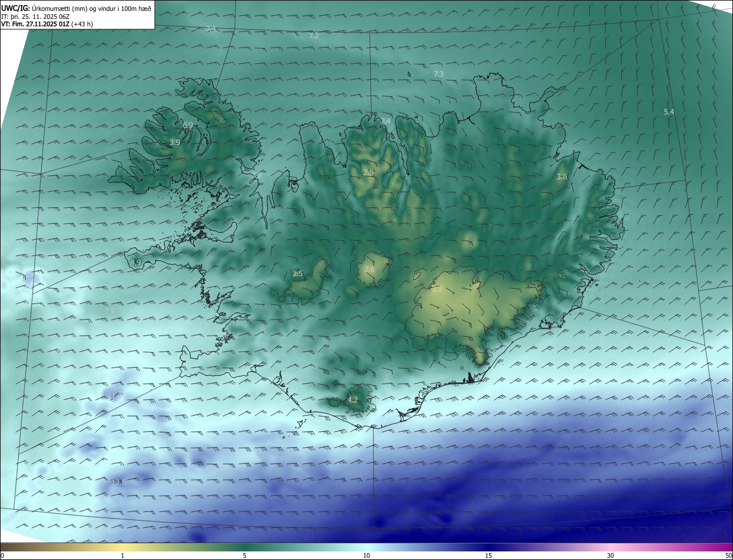Click the 12.6 value label
The height and width of the screenshot is (560, 733).
pos(119,482)
